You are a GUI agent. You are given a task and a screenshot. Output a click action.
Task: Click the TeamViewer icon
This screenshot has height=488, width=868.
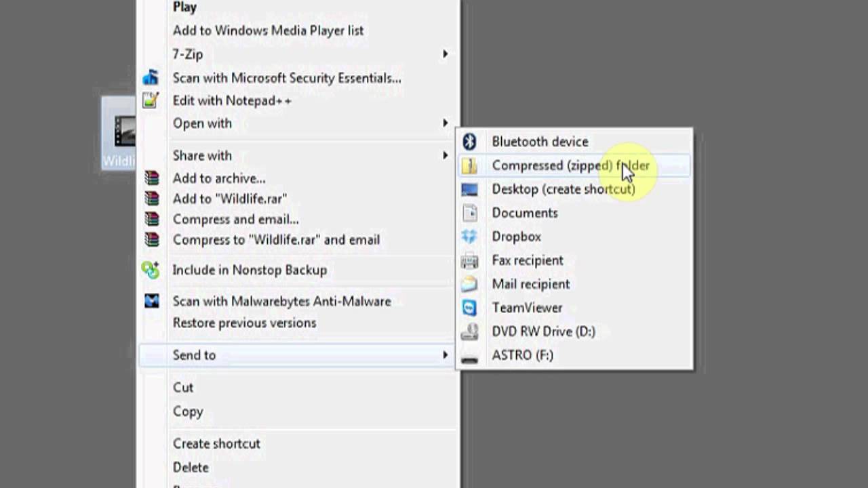(469, 308)
